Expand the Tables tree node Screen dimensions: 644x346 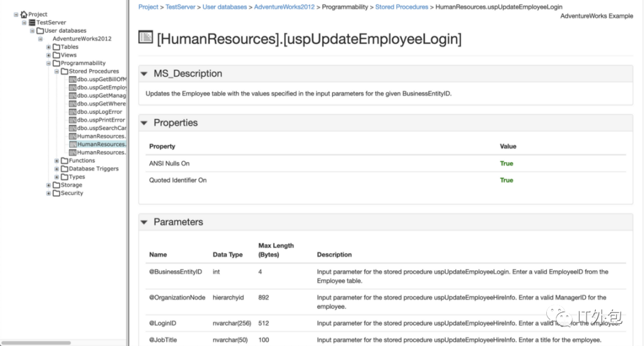click(x=49, y=47)
